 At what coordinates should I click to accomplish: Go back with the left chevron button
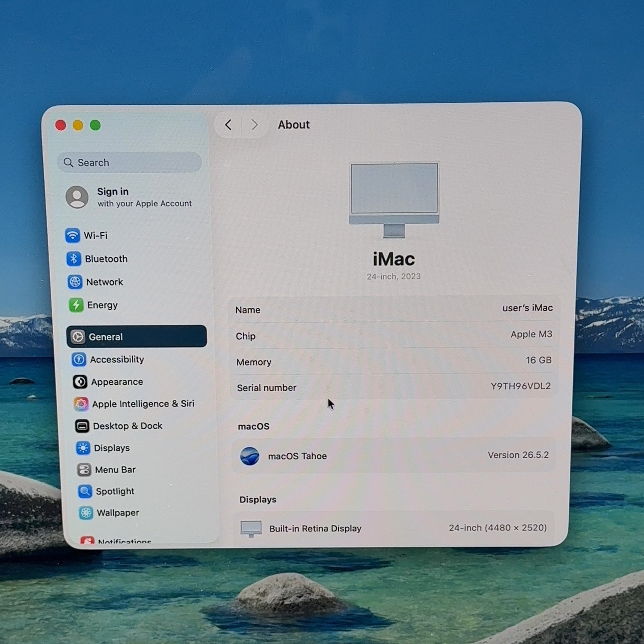(228, 125)
